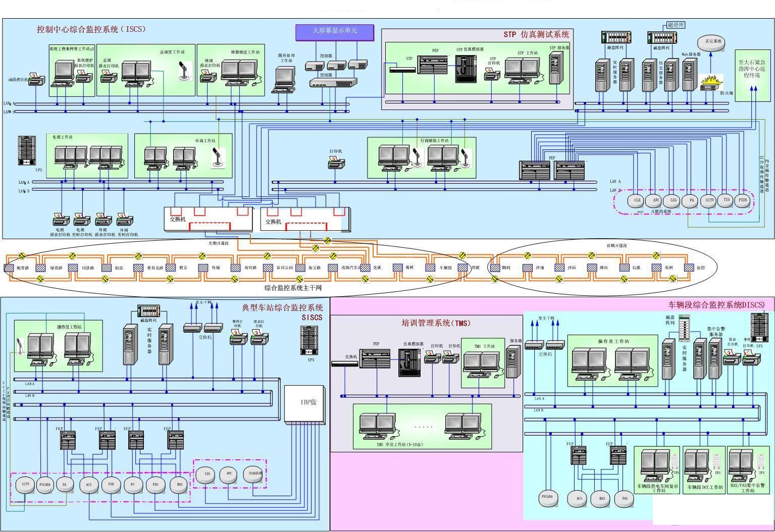Select the 磁带库 tape library label box
This screenshot has width=775, height=532.
click(x=676, y=25)
